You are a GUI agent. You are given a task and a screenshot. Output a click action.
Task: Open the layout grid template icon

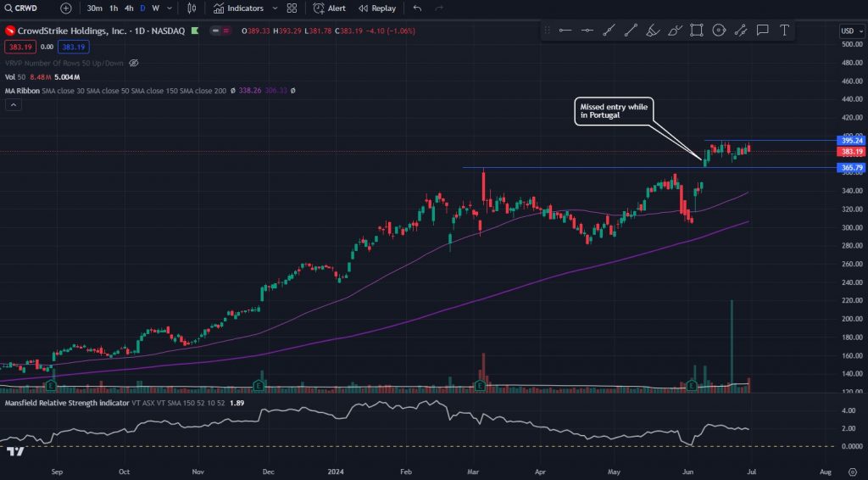(x=292, y=8)
